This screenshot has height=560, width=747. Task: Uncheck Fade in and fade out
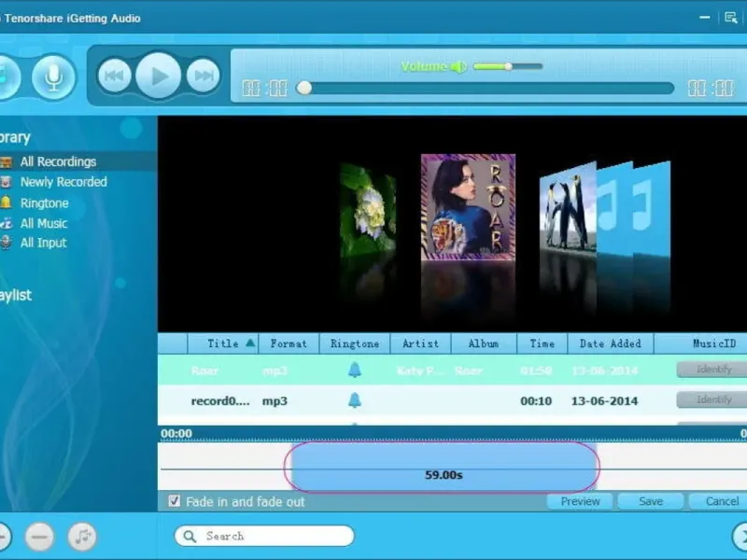[x=175, y=501]
